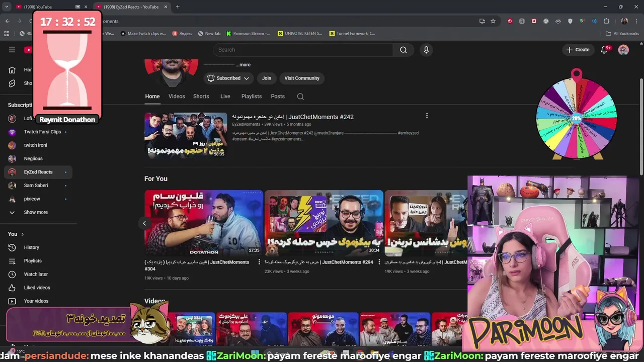Open the Tunnel Formwork bookmark
Image resolution: width=644 pixels, height=362 pixels.
click(x=352, y=34)
